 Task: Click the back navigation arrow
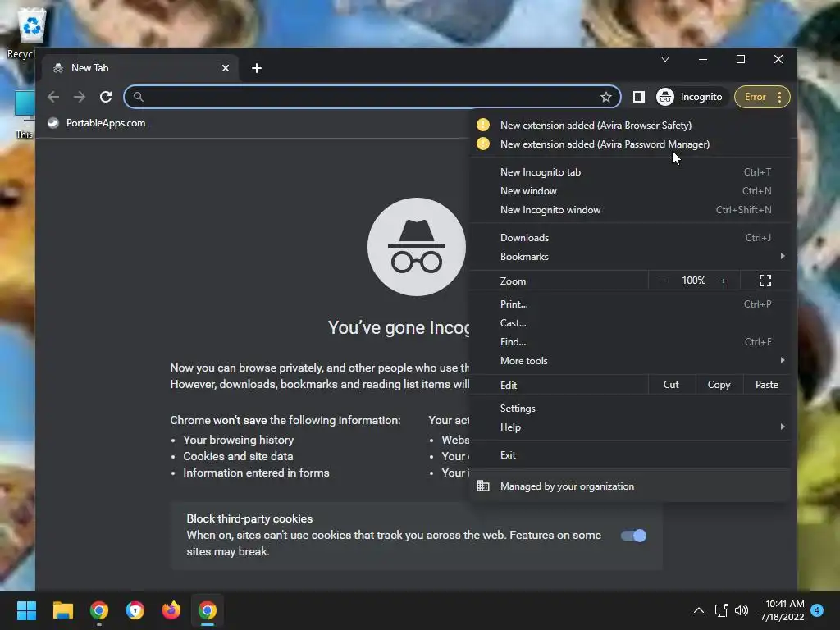53,97
